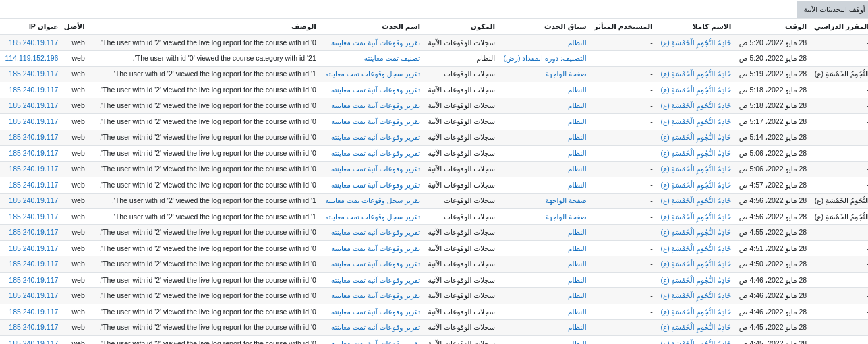
Task: Open user full name link in 4:50 ص row
Action: 695,264
